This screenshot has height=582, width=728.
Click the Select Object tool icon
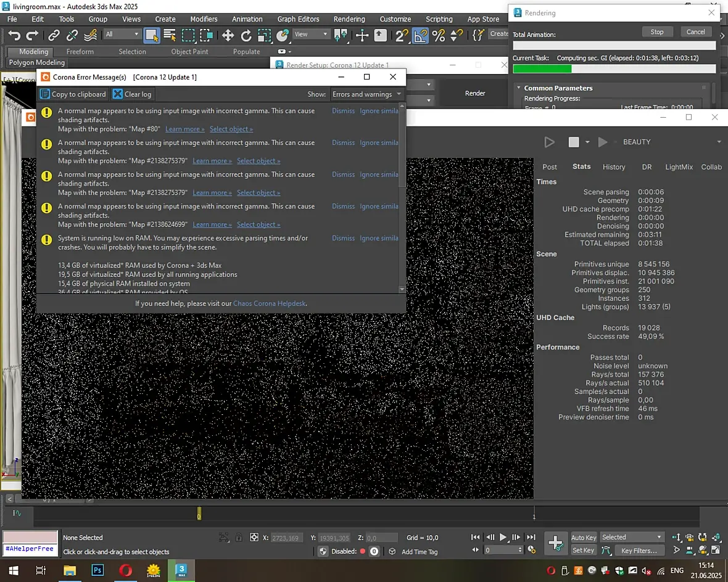152,35
